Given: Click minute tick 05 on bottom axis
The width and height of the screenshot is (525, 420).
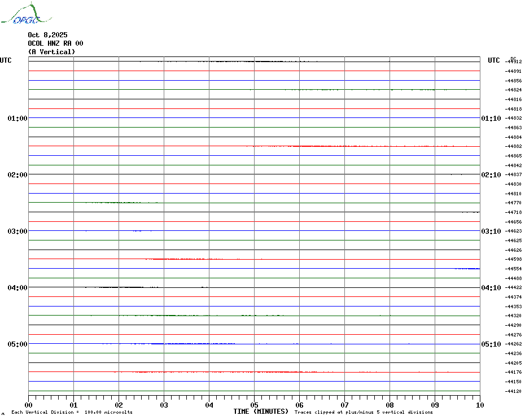Looking at the screenshot, I should coord(254,405).
